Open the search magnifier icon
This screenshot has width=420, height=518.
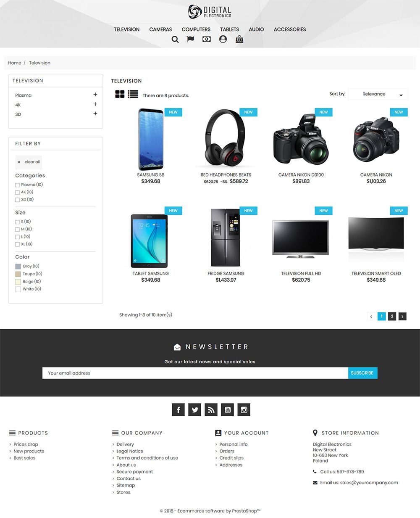pyautogui.click(x=175, y=40)
